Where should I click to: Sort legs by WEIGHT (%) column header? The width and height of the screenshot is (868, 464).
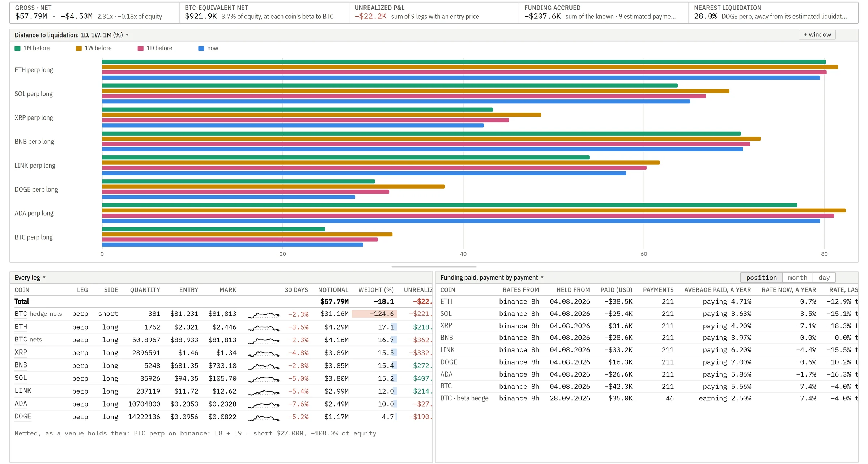click(376, 290)
